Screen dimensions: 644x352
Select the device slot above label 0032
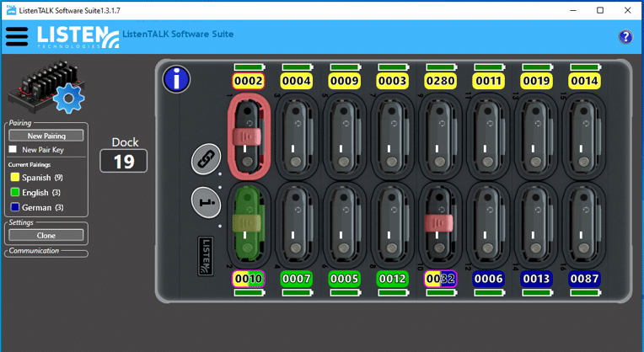tap(440, 224)
